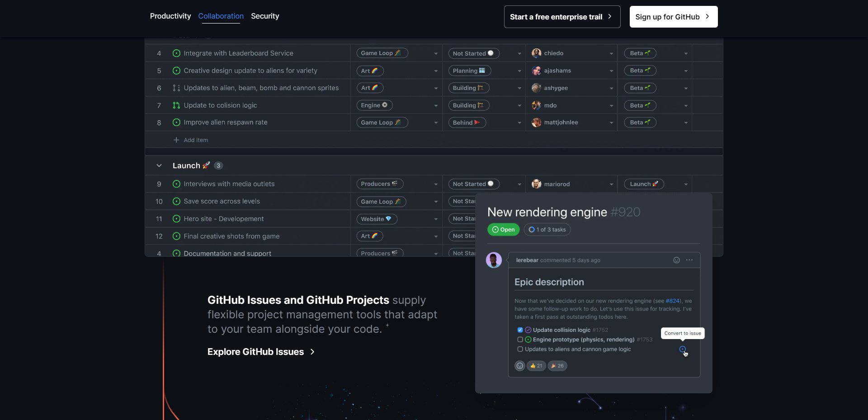The width and height of the screenshot is (868, 420).
Task: Click lerebear's avatar in comment
Action: click(x=494, y=260)
